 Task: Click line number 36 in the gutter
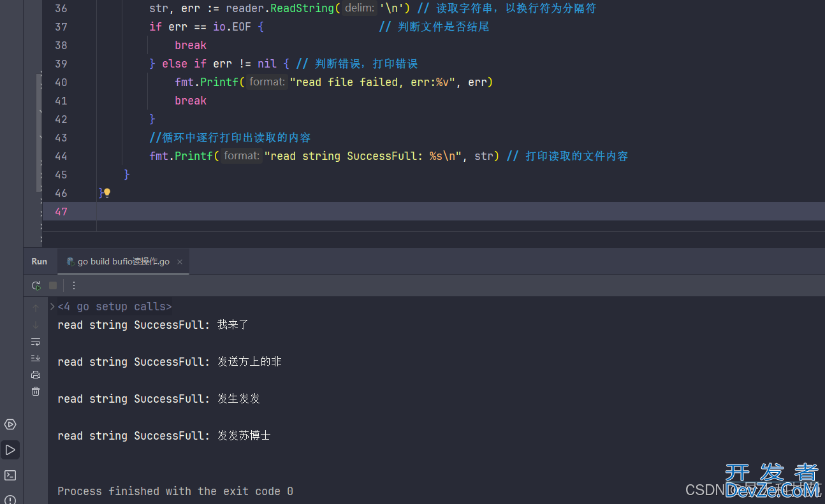click(x=61, y=8)
